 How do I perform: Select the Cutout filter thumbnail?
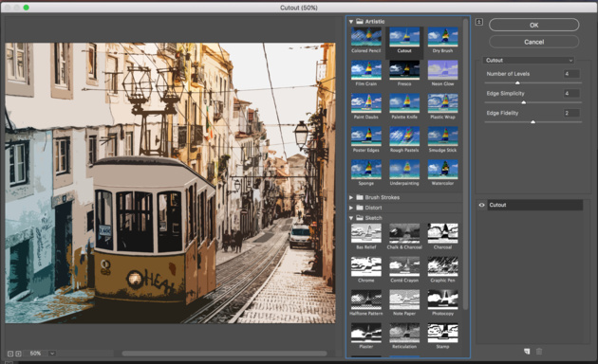pos(404,37)
